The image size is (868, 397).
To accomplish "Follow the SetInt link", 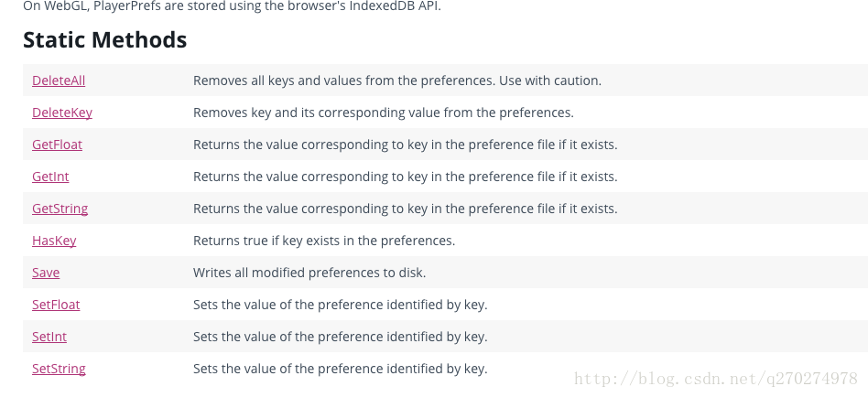I will coord(49,338).
